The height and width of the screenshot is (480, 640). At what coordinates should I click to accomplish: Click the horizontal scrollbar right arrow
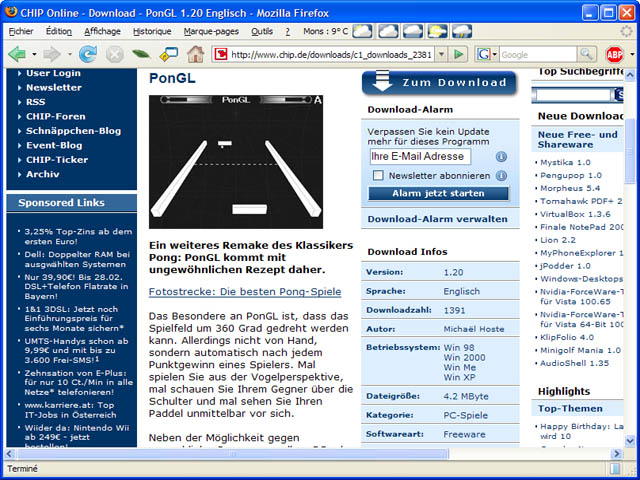[x=617, y=453]
